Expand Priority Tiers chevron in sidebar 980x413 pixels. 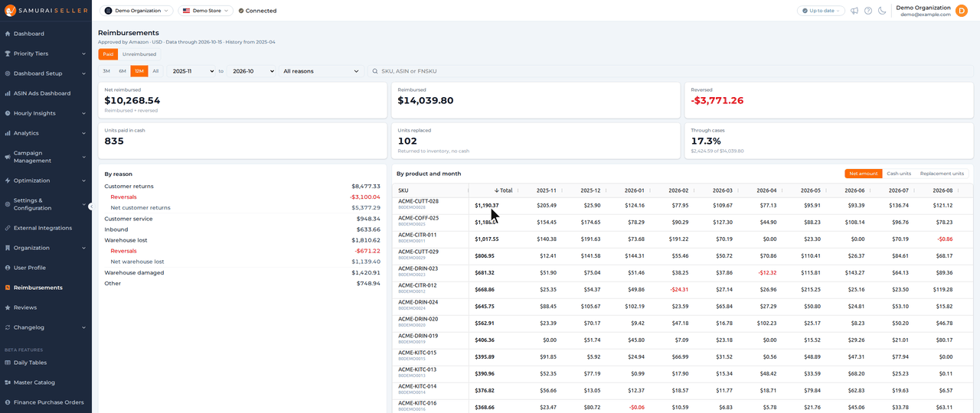pos(83,54)
